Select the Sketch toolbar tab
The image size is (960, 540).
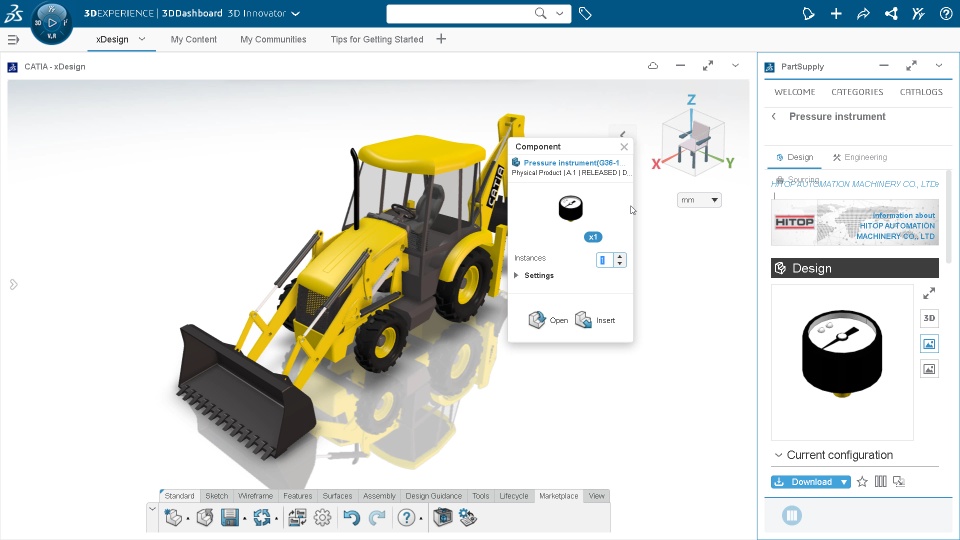point(217,496)
